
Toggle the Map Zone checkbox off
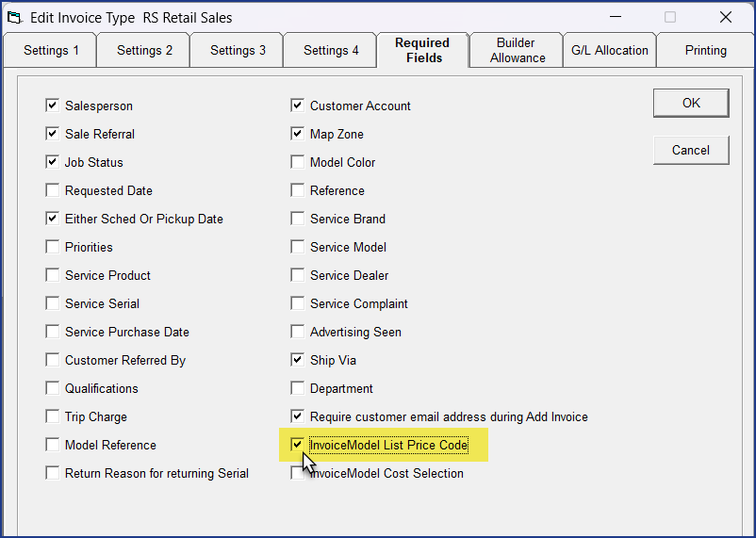(298, 135)
